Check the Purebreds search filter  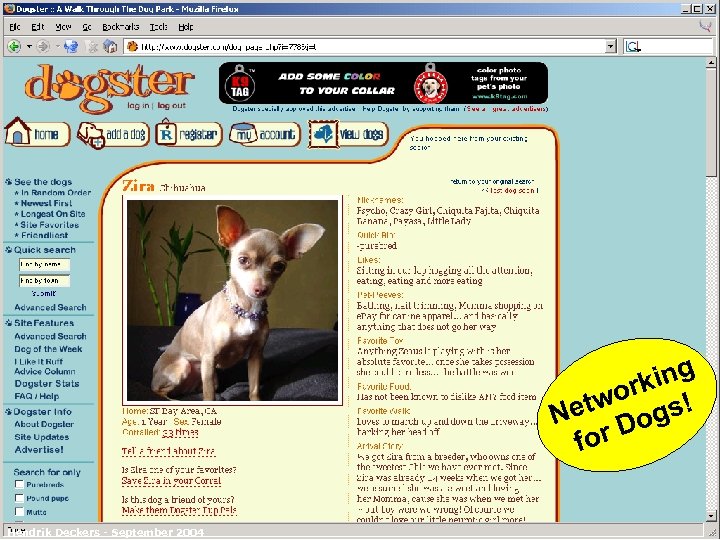19,484
